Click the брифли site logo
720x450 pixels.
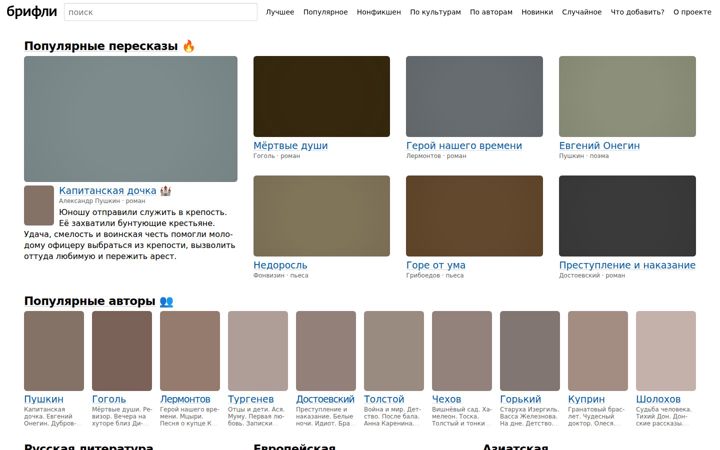(32, 11)
